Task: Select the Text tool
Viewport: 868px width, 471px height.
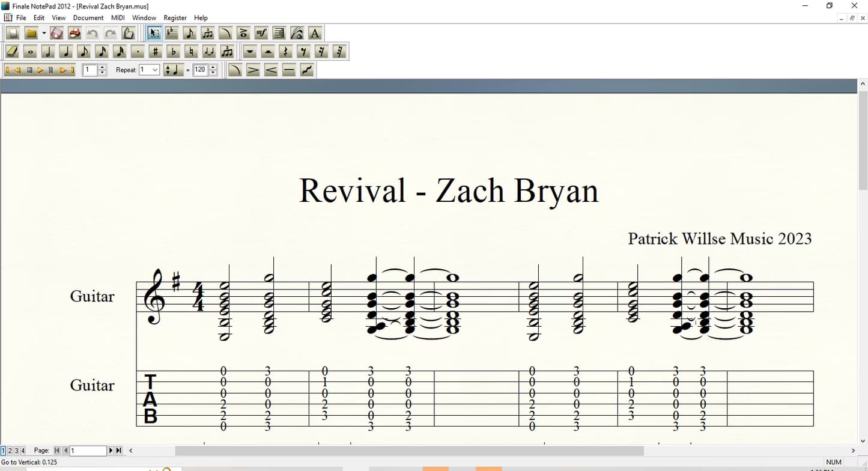Action: click(315, 33)
